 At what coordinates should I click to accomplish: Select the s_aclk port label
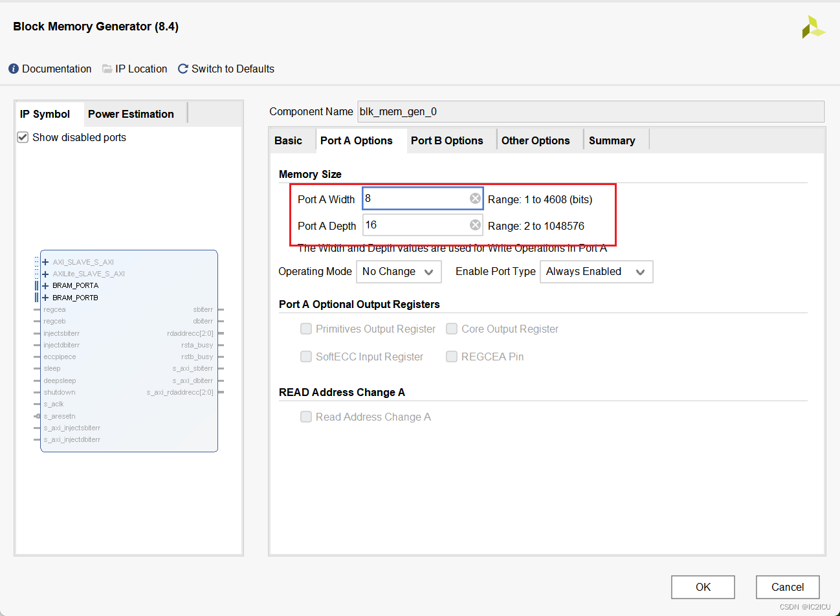pyautogui.click(x=54, y=404)
